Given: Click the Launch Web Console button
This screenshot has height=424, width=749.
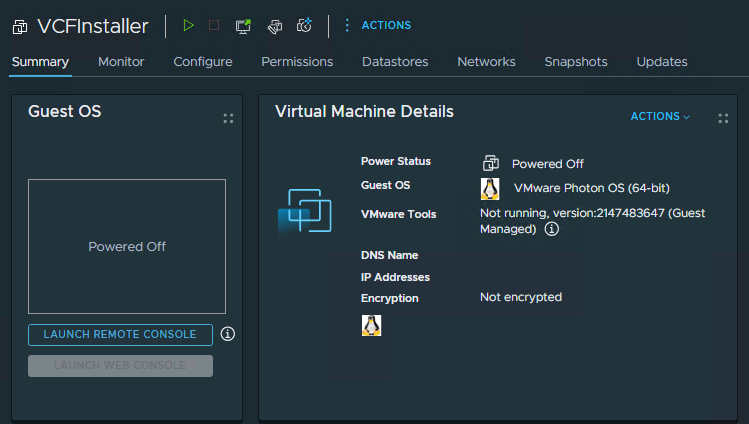Looking at the screenshot, I should click(120, 366).
